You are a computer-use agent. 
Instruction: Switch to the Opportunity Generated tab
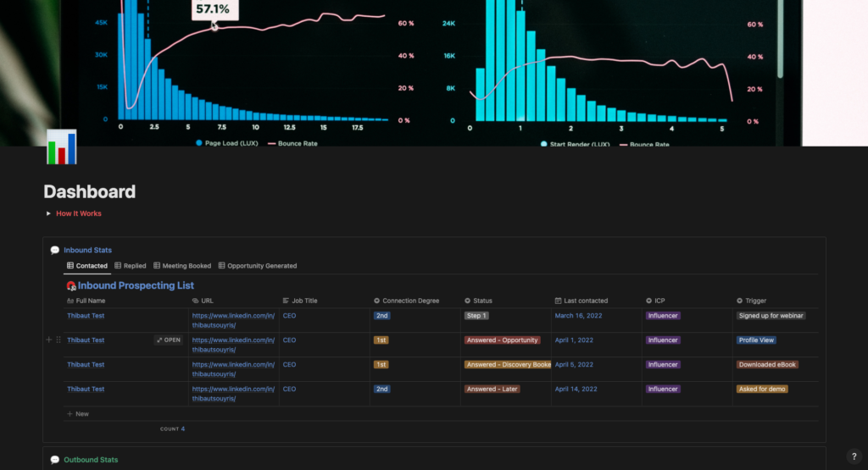tap(258, 266)
